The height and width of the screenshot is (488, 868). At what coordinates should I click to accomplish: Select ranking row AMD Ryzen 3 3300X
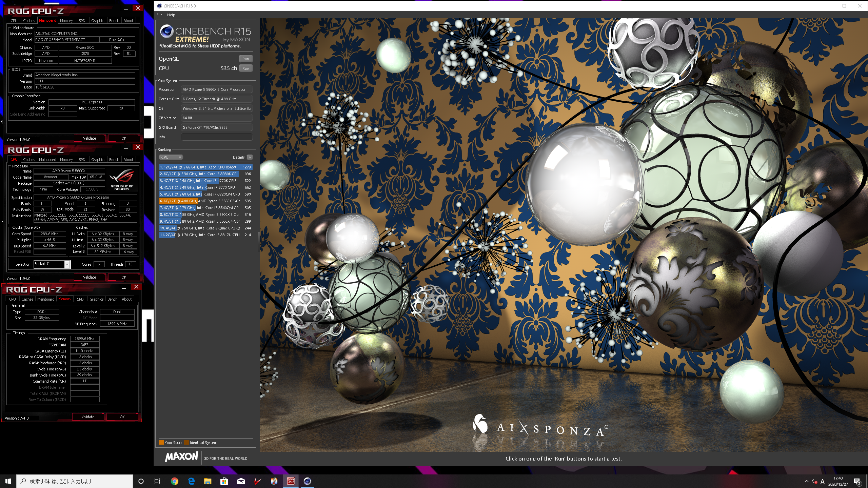point(205,221)
